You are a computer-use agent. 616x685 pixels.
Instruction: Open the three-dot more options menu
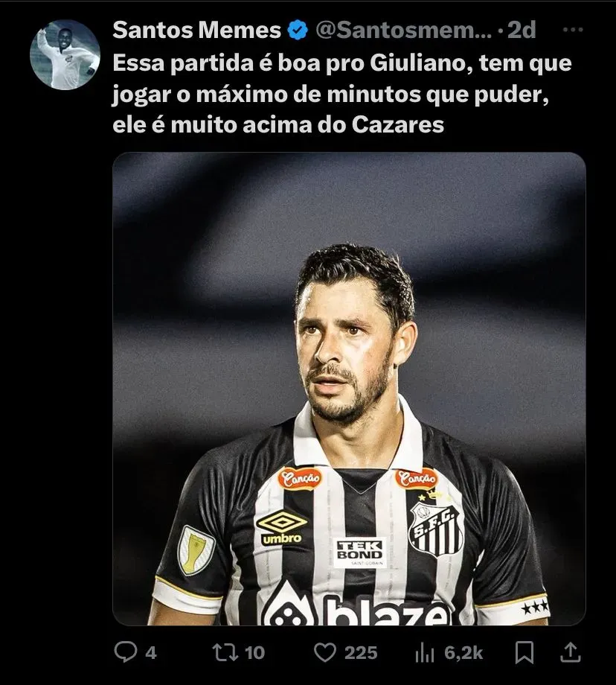point(573,30)
